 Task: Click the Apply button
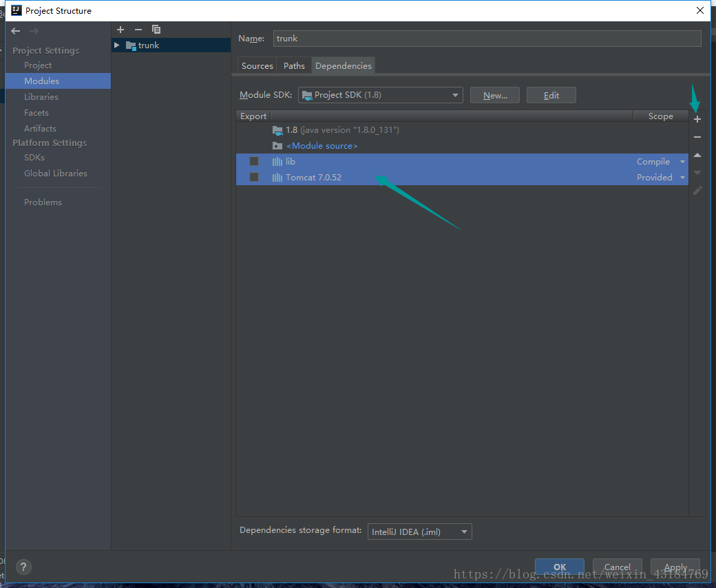675,567
